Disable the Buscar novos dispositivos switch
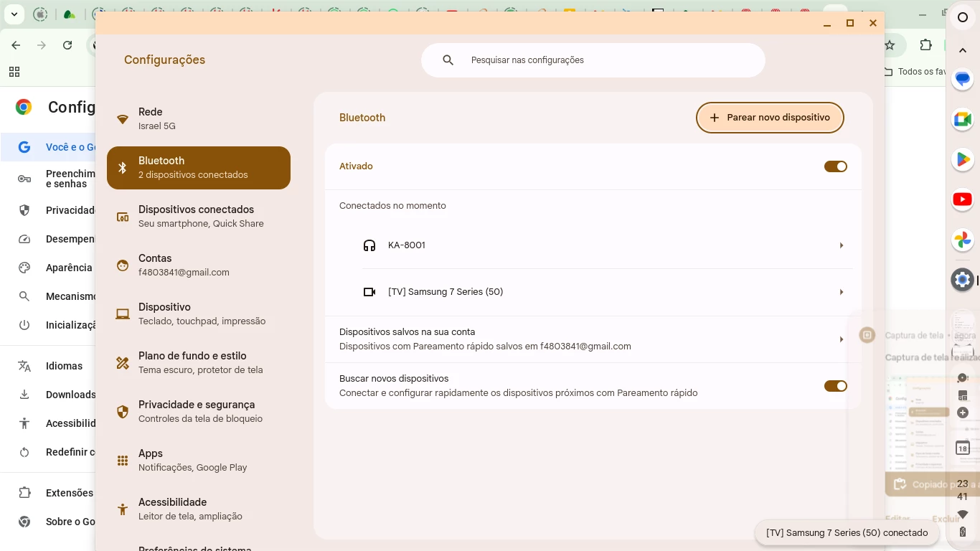 click(836, 386)
